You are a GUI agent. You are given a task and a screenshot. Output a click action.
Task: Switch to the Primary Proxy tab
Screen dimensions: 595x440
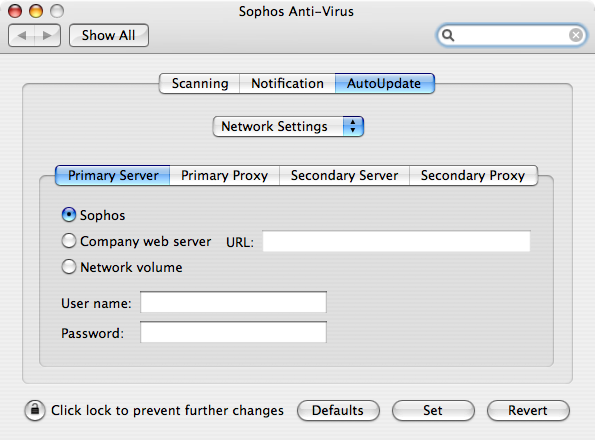point(224,175)
